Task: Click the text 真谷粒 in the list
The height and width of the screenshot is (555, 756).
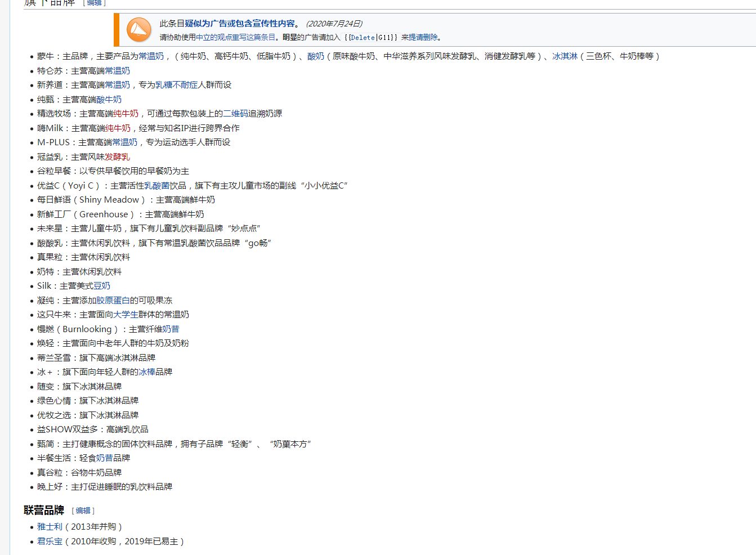Action: pos(50,473)
